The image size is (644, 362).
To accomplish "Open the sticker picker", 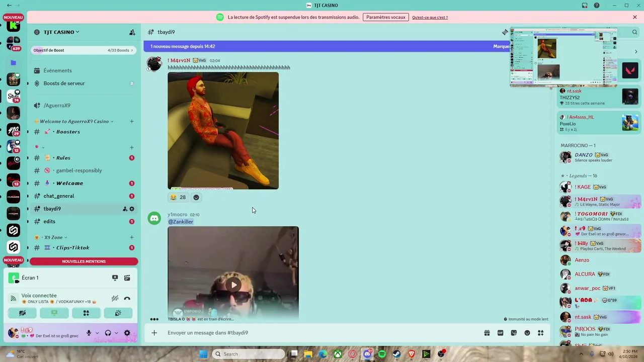I will pyautogui.click(x=514, y=333).
